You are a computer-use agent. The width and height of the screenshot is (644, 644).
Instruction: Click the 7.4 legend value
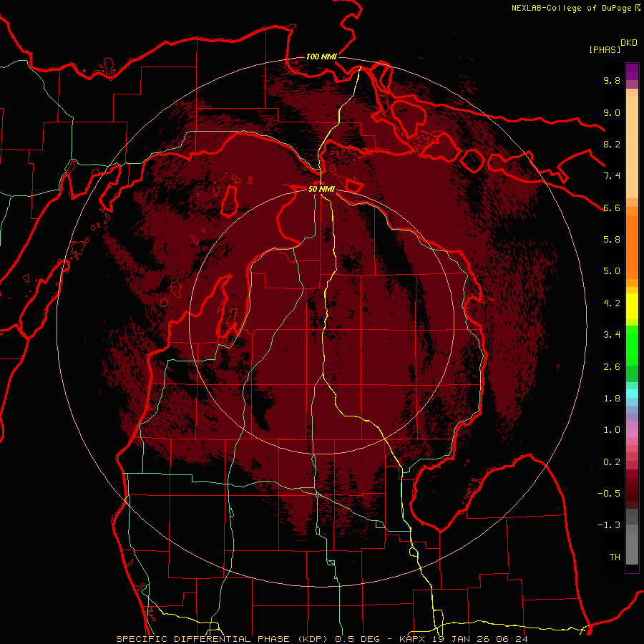[612, 176]
